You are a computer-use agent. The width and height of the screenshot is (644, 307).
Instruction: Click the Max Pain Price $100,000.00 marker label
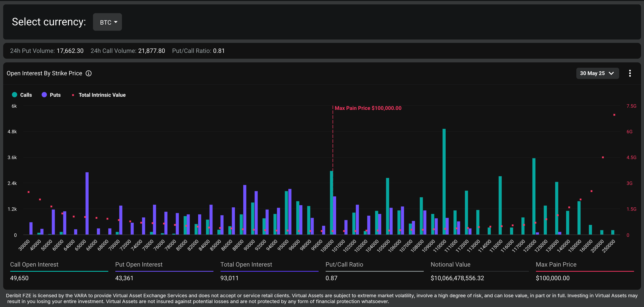[x=368, y=108]
